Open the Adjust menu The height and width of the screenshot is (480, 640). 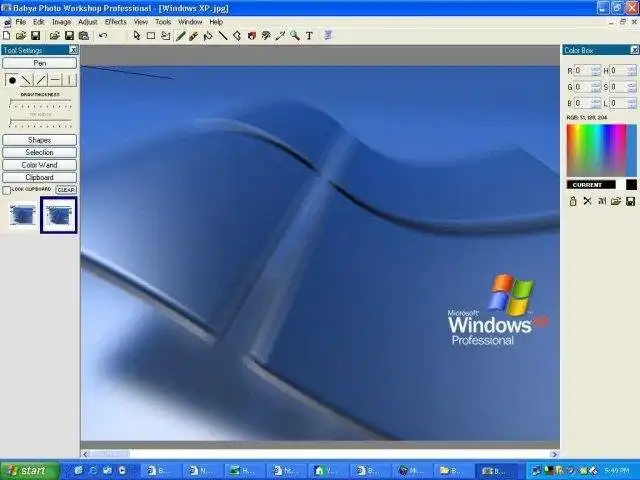pyautogui.click(x=87, y=22)
